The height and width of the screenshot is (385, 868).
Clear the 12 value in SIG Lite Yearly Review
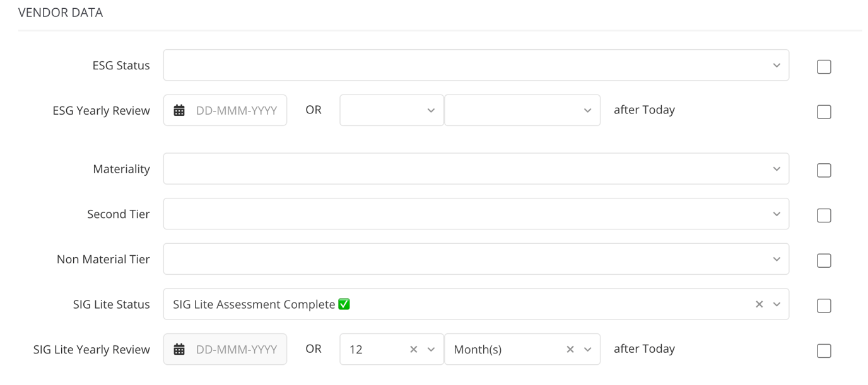[x=414, y=348]
